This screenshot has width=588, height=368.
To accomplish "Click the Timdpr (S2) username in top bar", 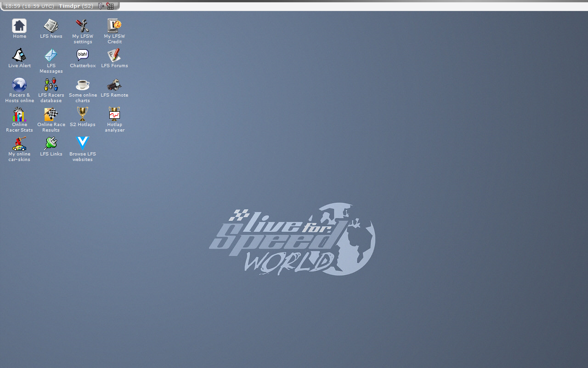I will [76, 6].
